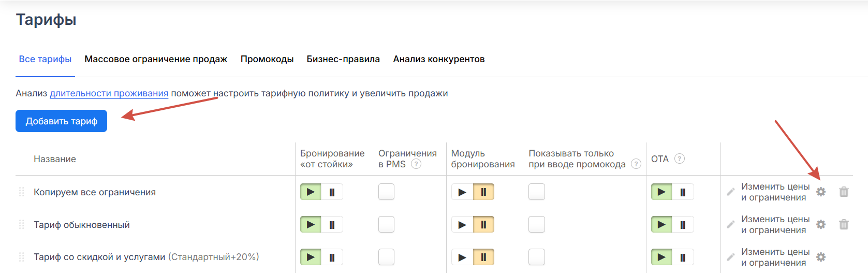Pause front-desk booking for Копируем все ограничения
The image size is (868, 273).
pyautogui.click(x=332, y=192)
